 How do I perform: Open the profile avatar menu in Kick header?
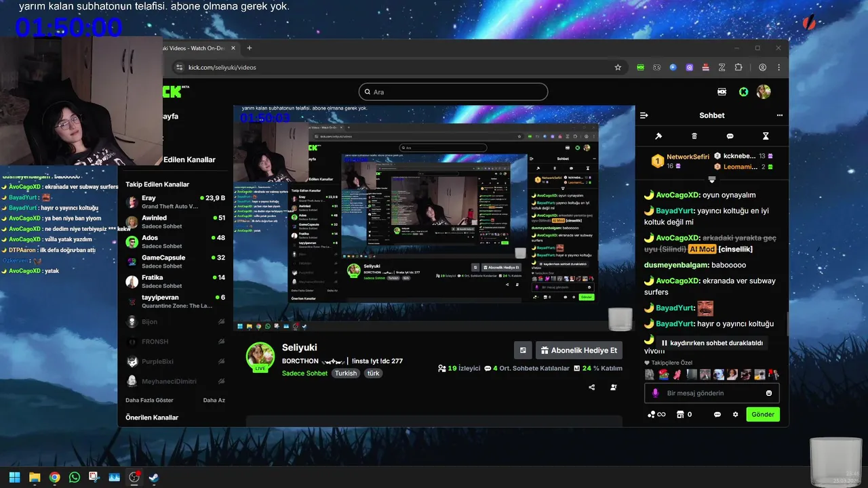tap(764, 91)
